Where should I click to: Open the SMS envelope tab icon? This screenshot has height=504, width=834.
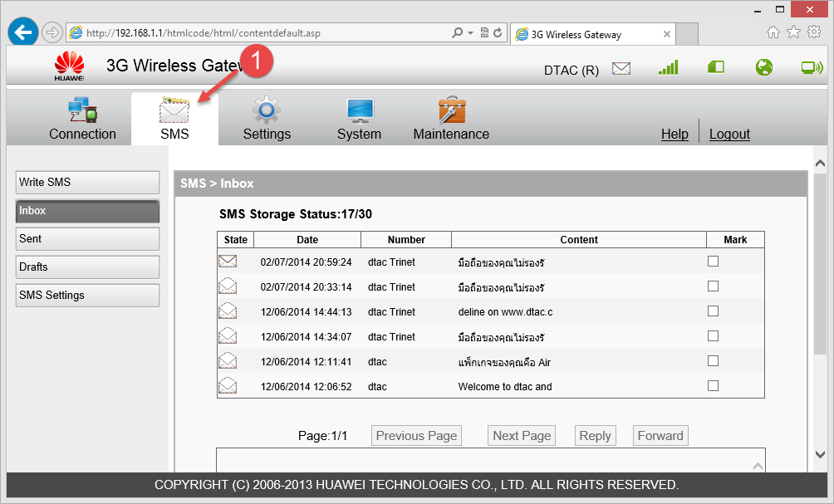[174, 110]
